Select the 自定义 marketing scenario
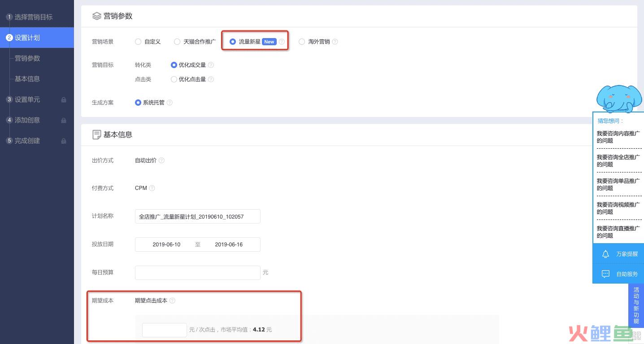Image resolution: width=644 pixels, height=344 pixels. click(x=138, y=41)
